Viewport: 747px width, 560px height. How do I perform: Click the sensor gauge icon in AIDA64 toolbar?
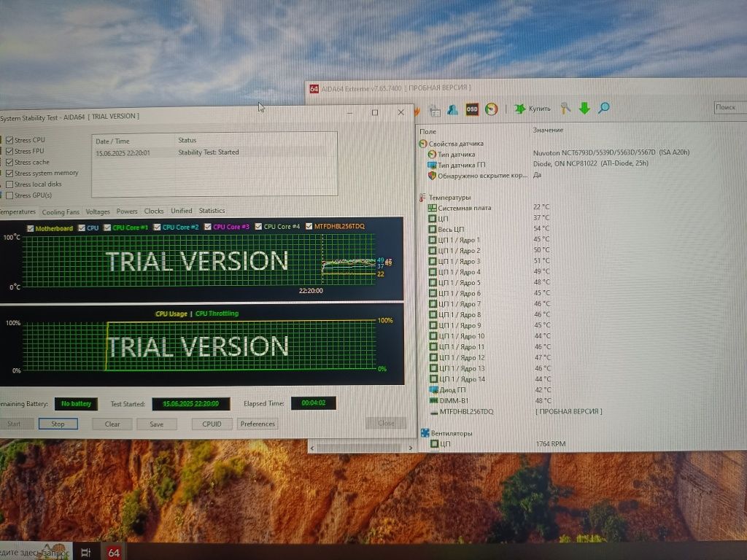[x=491, y=109]
